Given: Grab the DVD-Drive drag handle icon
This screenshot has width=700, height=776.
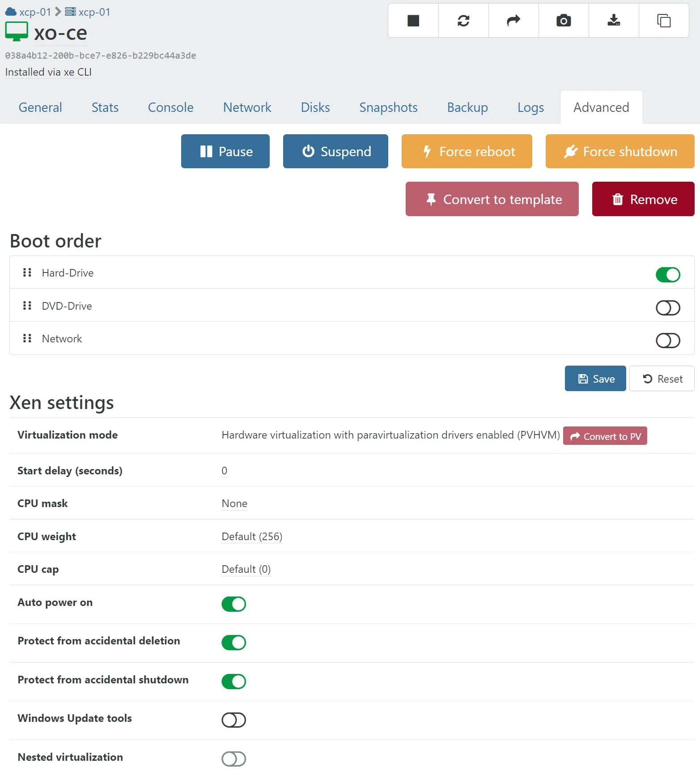Looking at the screenshot, I should [x=27, y=306].
